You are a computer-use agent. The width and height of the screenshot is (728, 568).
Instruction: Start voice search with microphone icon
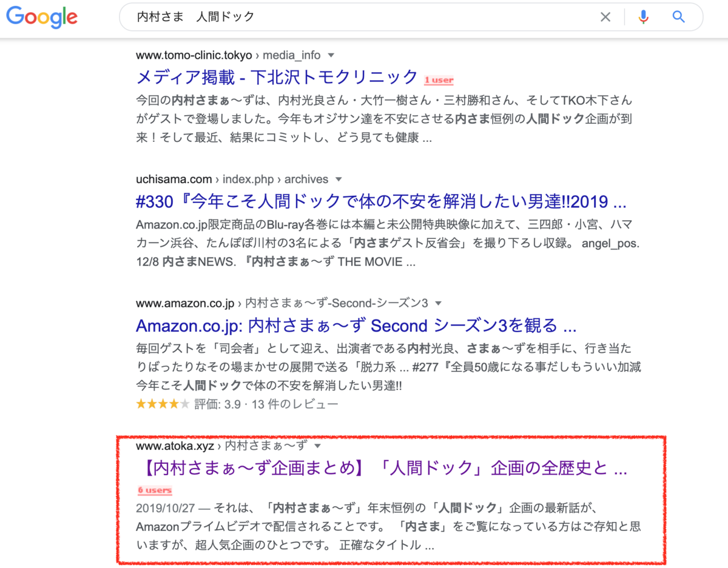(644, 17)
